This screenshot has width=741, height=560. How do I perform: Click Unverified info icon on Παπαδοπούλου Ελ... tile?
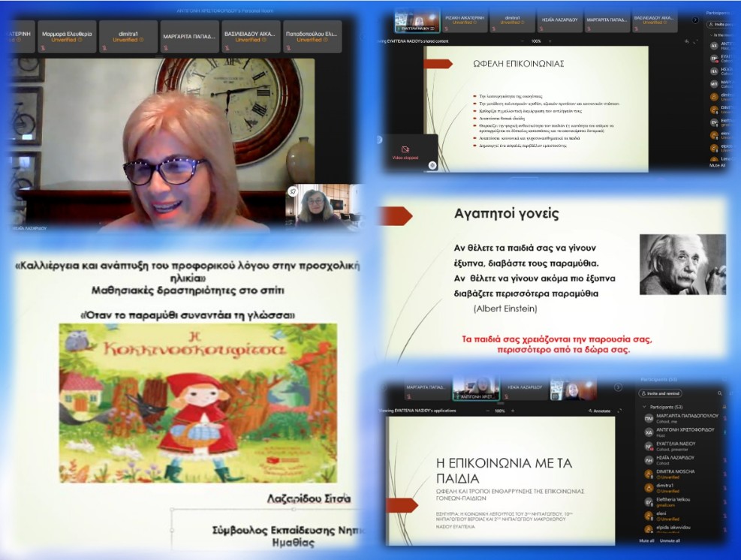tap(326, 41)
